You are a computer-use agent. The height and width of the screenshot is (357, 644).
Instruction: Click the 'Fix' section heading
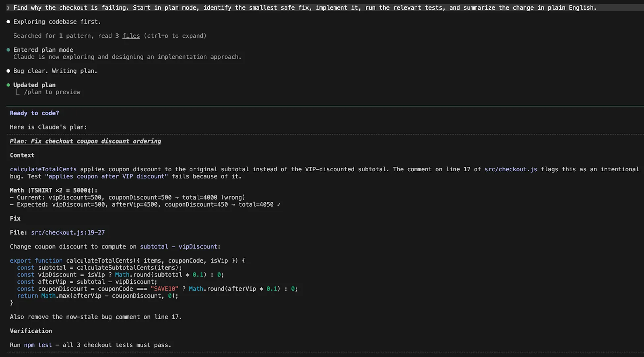tap(15, 218)
